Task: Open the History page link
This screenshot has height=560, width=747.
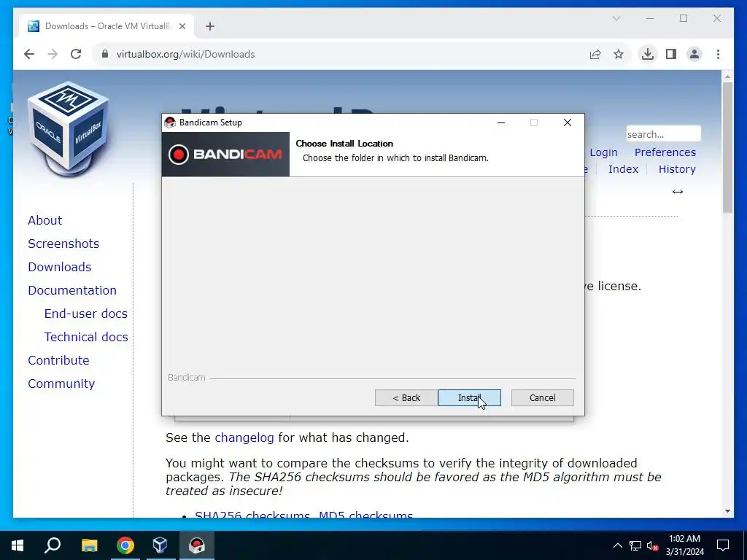Action: click(677, 169)
